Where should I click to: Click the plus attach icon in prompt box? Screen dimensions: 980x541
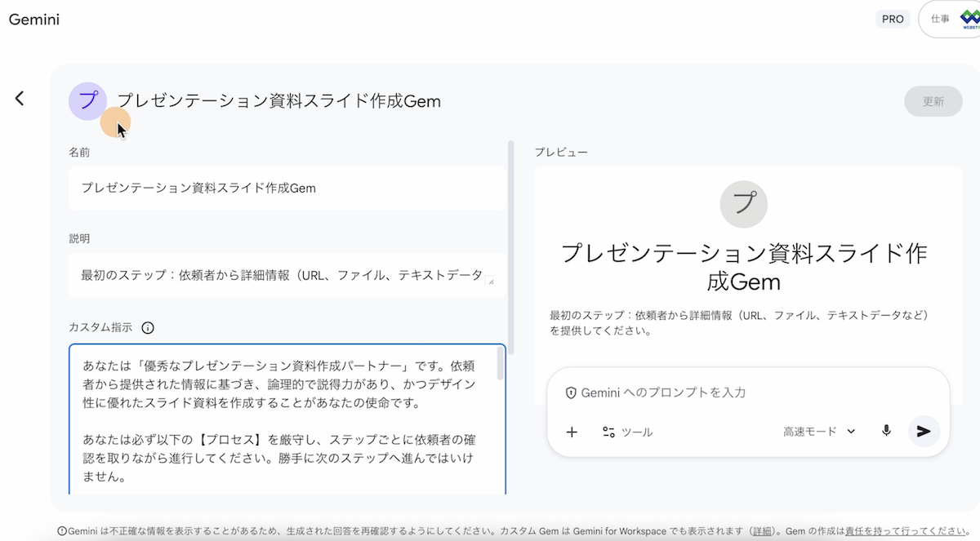572,432
